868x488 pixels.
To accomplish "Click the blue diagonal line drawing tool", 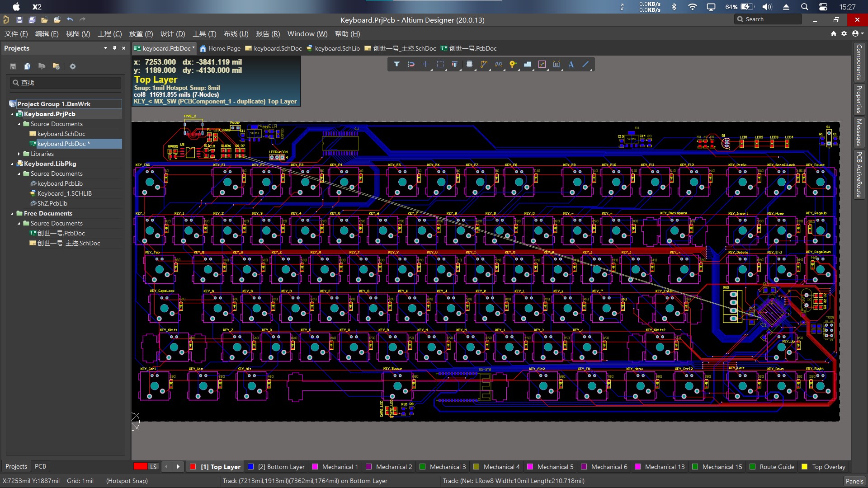I will 585,64.
